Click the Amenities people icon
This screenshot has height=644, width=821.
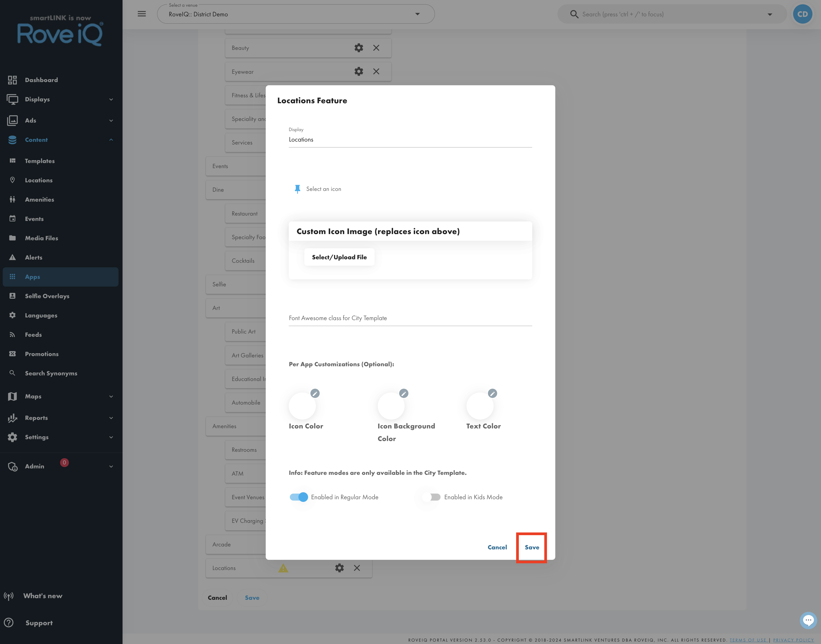tap(12, 199)
